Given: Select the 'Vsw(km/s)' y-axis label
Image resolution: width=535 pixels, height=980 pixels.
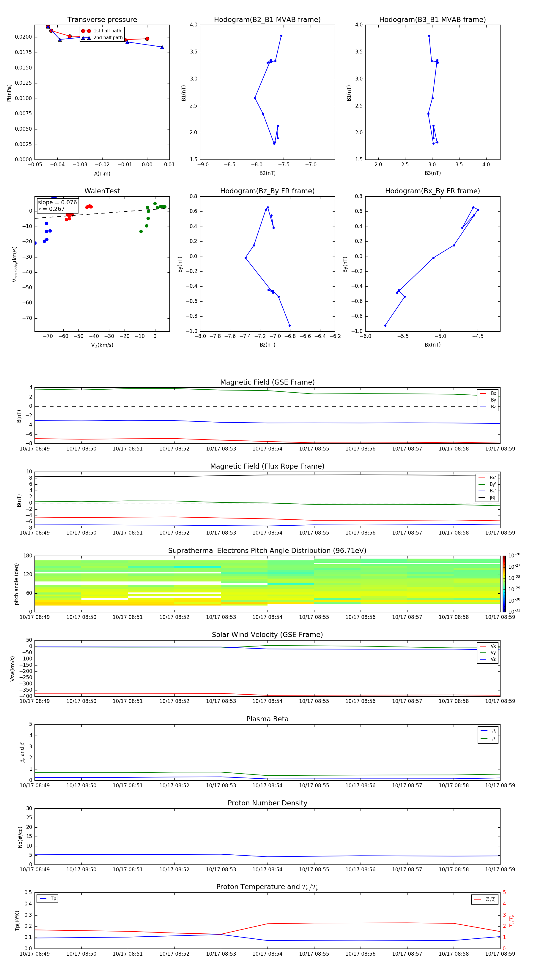Looking at the screenshot, I should pos(12,668).
